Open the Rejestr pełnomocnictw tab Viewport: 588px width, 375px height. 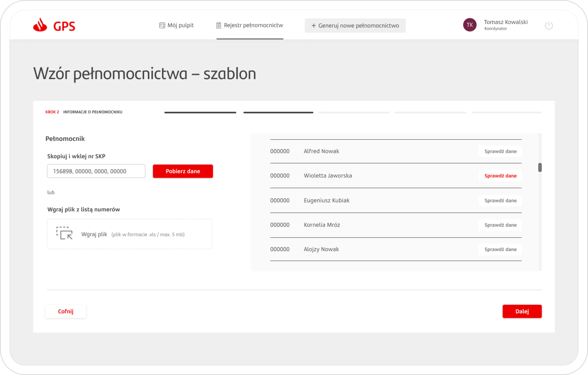253,25
